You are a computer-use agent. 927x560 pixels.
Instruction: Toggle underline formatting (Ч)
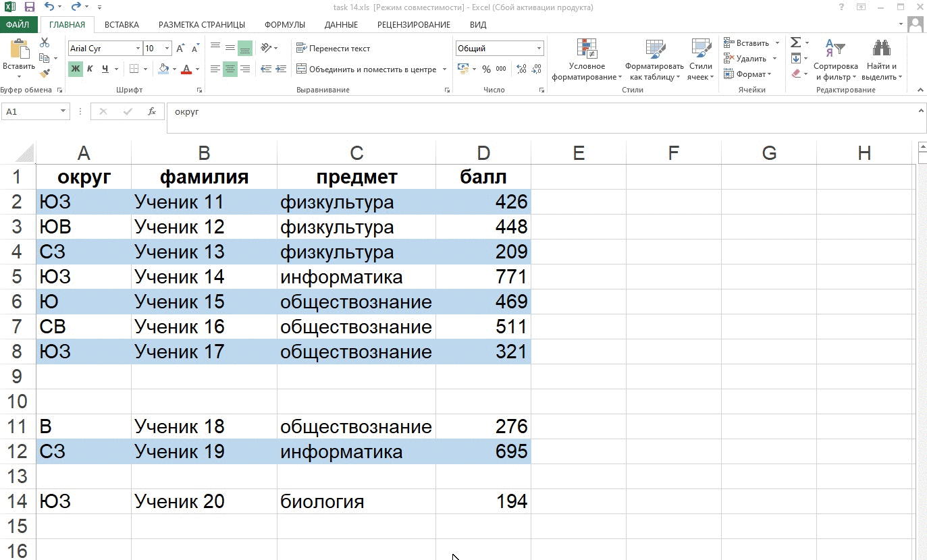click(x=105, y=68)
